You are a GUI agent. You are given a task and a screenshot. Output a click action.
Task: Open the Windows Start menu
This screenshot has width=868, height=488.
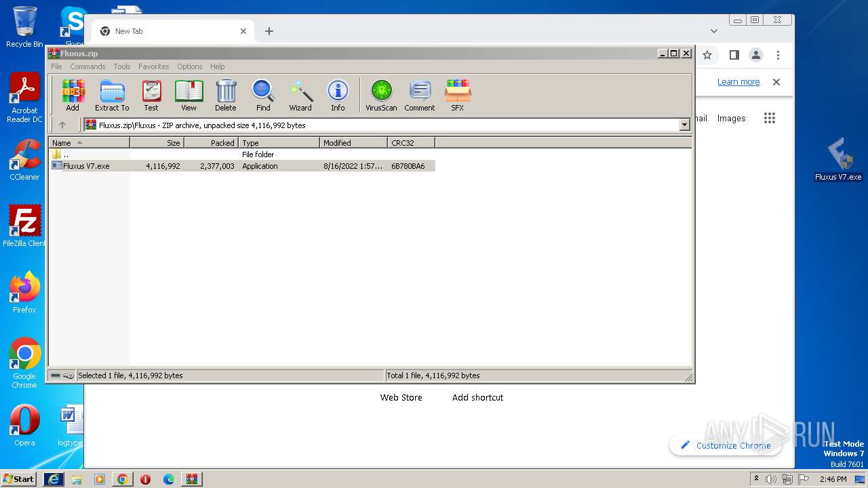[x=18, y=479]
